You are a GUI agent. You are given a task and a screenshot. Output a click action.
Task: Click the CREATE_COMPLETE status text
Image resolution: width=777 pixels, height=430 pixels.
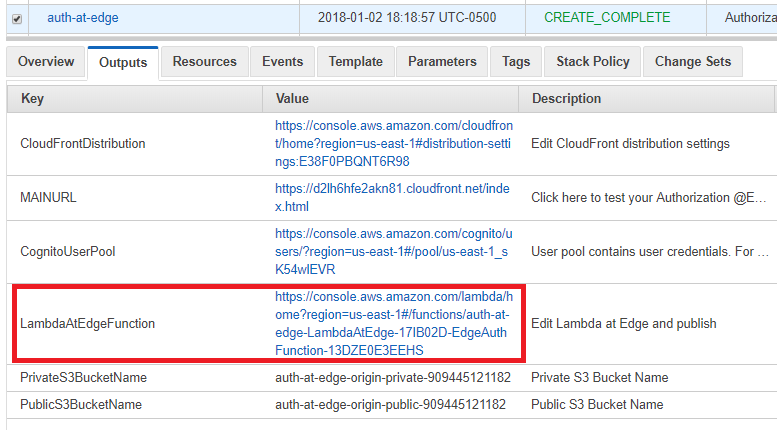pyautogui.click(x=607, y=18)
